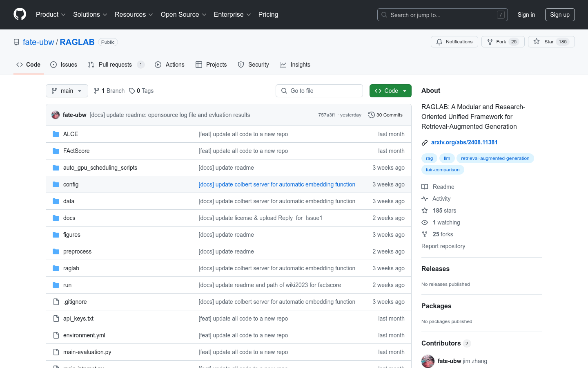The height and width of the screenshot is (368, 588).
Task: Click the config folder icon
Action: (x=56, y=184)
